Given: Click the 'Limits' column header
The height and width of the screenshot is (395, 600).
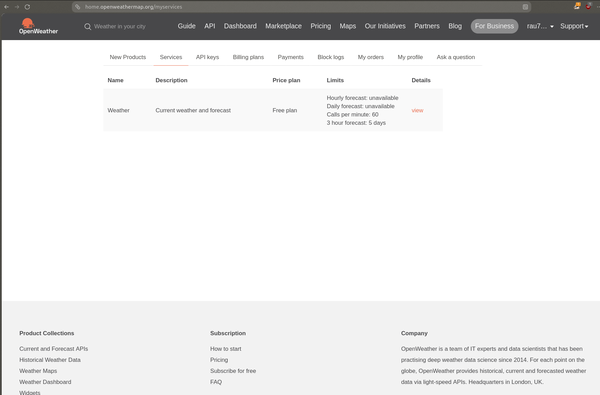Looking at the screenshot, I should (x=335, y=80).
